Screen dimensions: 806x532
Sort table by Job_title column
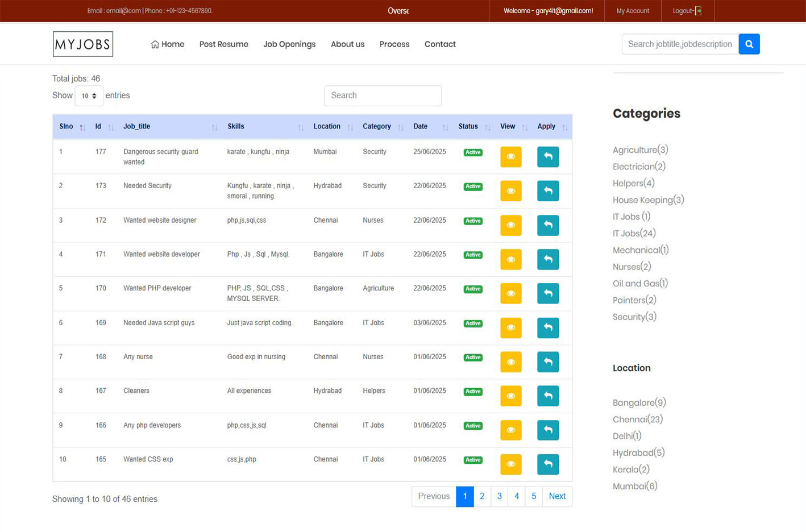170,127
